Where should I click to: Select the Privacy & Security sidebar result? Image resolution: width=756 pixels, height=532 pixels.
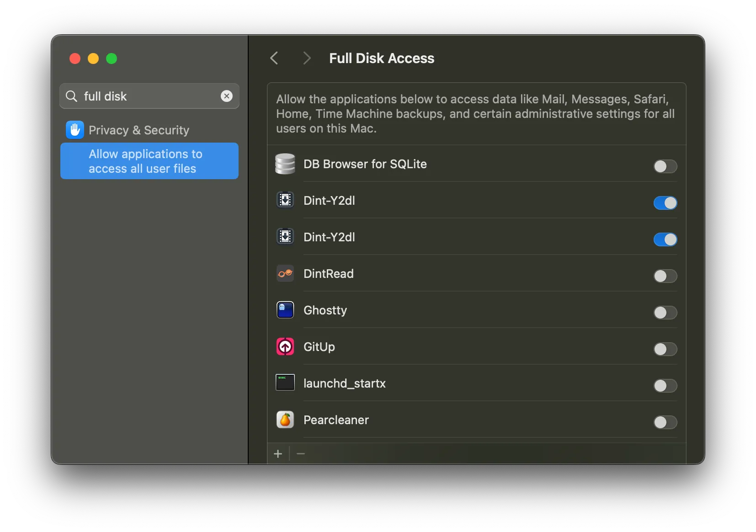(x=138, y=130)
